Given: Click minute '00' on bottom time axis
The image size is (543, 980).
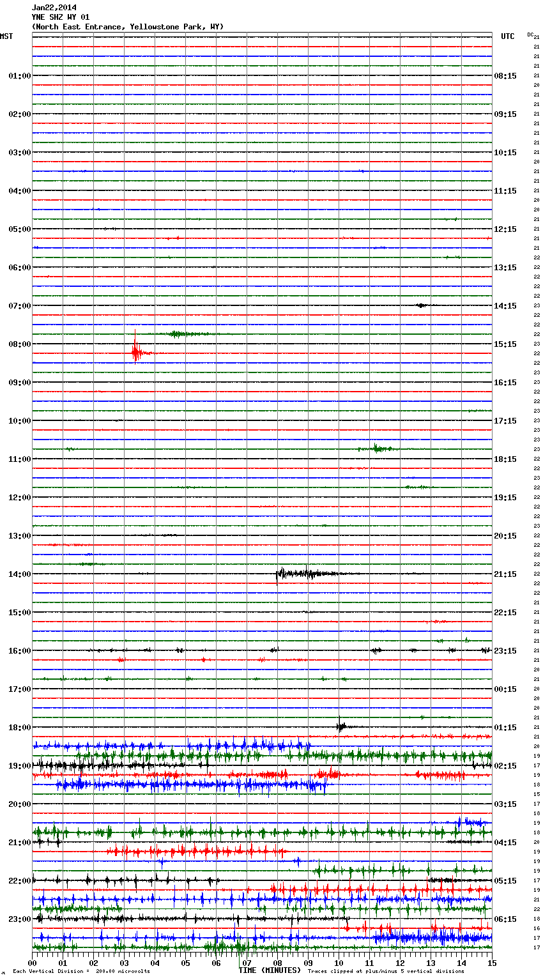Looking at the screenshot, I should (33, 963).
